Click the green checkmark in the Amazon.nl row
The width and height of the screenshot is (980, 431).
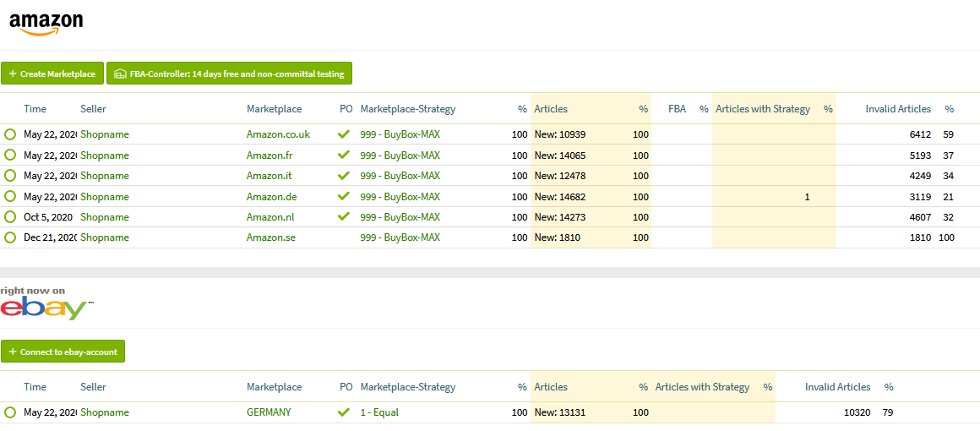pos(343,216)
